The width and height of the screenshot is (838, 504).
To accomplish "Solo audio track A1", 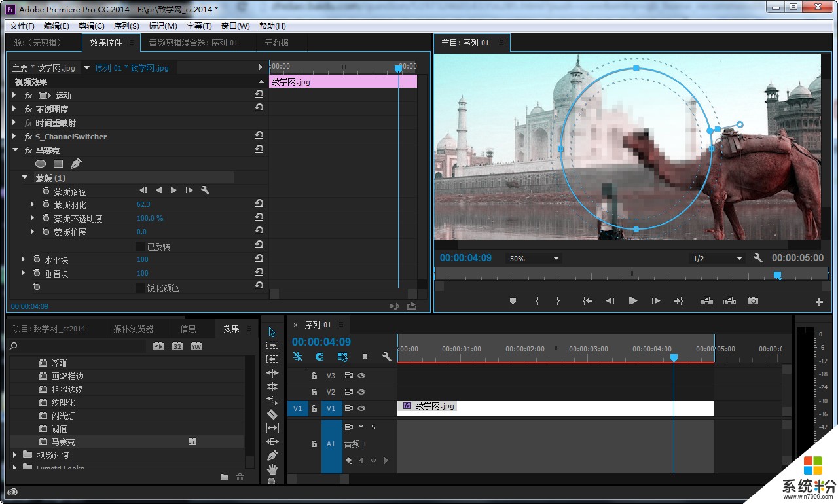I will [374, 427].
